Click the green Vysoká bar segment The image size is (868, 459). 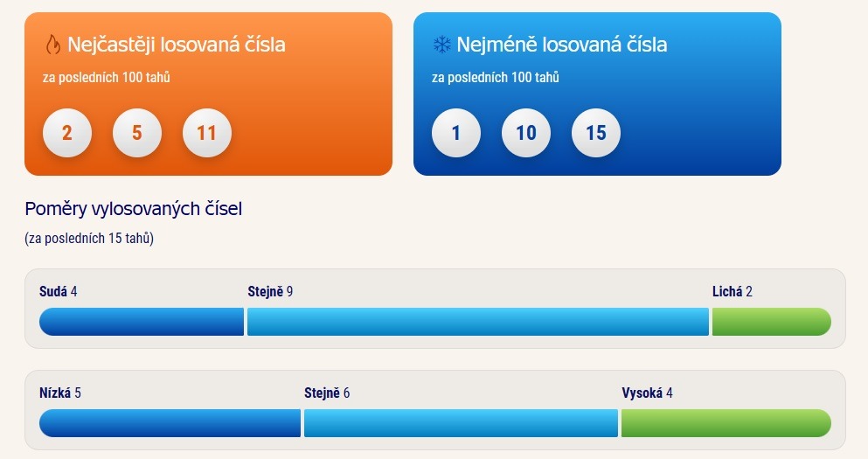click(x=726, y=423)
